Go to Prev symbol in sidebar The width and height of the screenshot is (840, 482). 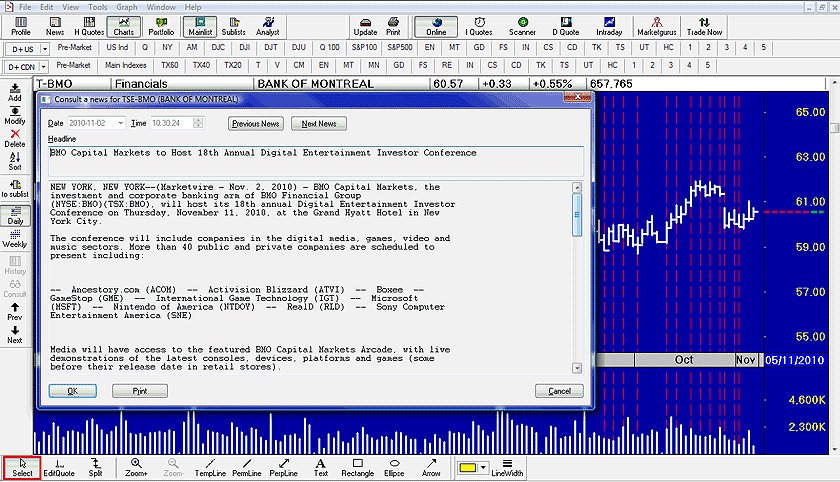15,311
